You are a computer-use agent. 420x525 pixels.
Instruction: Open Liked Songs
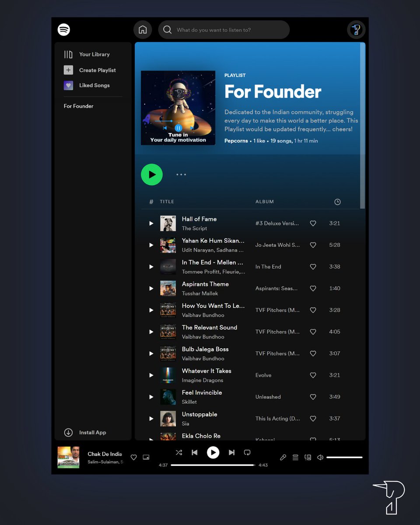pyautogui.click(x=87, y=85)
